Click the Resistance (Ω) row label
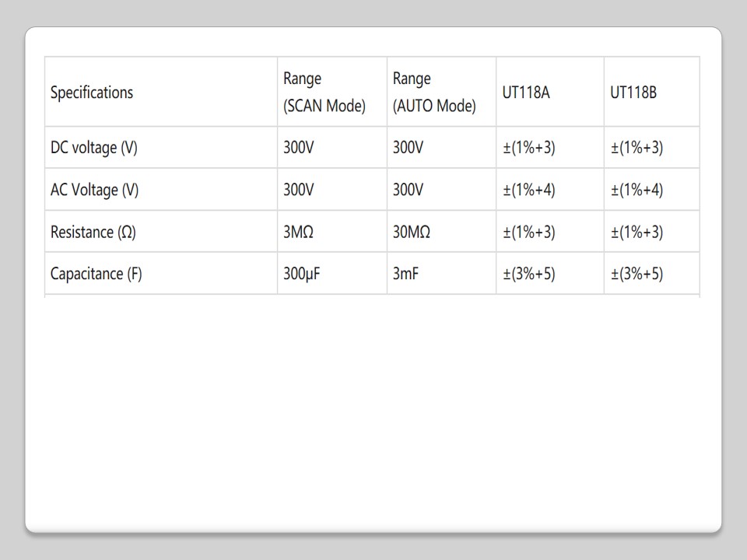The image size is (747, 560). point(93,232)
